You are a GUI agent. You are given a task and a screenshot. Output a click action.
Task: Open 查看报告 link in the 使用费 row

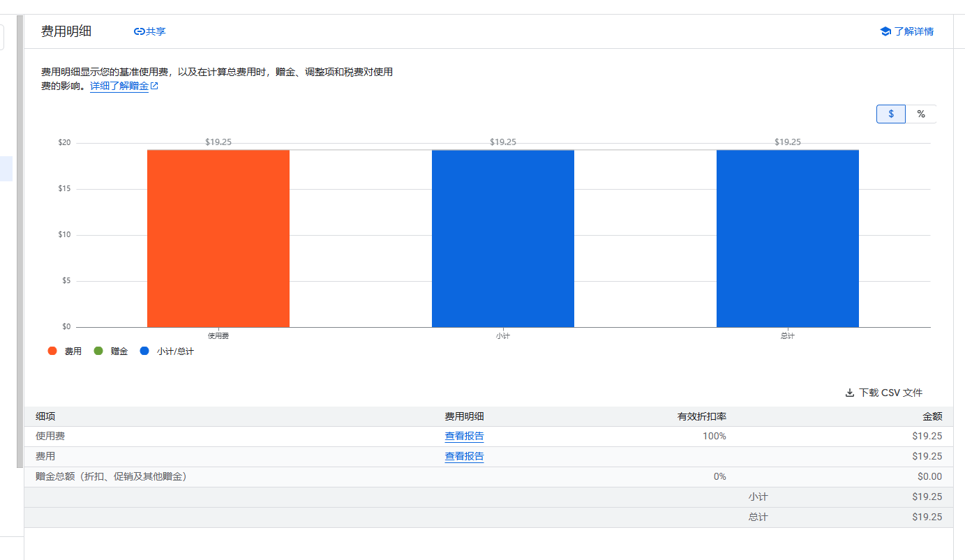pyautogui.click(x=464, y=436)
